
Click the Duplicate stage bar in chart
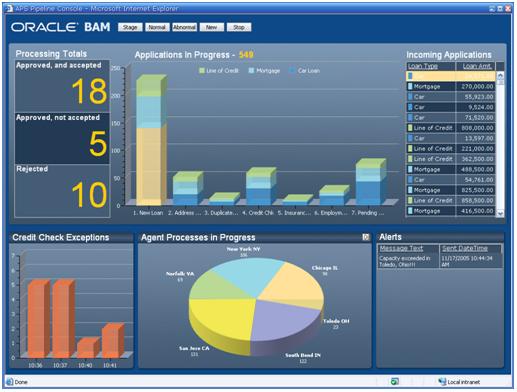pyautogui.click(x=224, y=199)
